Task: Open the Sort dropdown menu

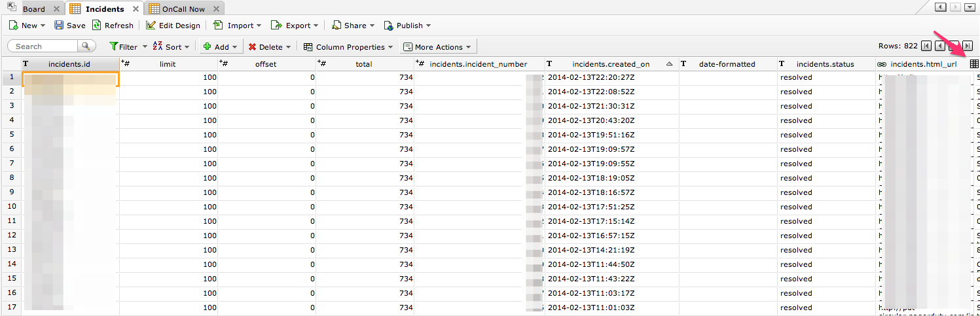Action: pyautogui.click(x=172, y=46)
